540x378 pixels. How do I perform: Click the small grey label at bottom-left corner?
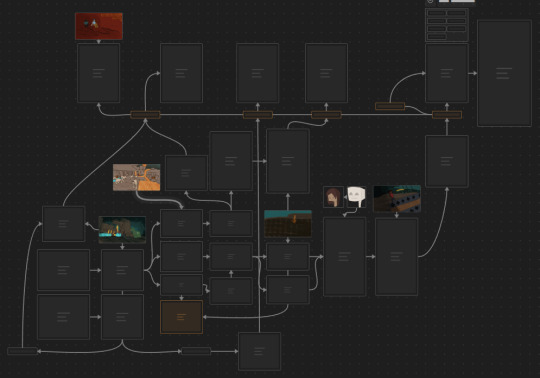tap(22, 351)
